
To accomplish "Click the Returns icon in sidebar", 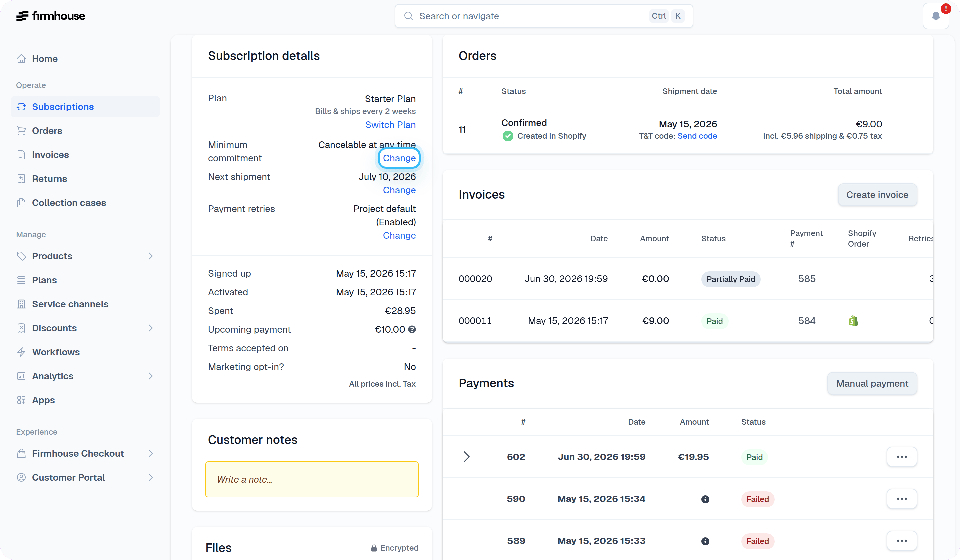I will pyautogui.click(x=21, y=179).
